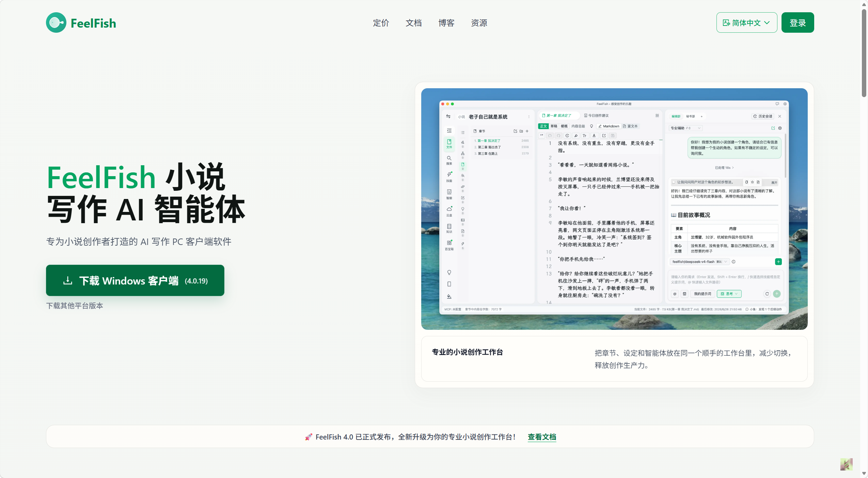Viewport: 868px width, 478px height.
Task: Open the 资源 navigation menu
Action: (x=479, y=23)
